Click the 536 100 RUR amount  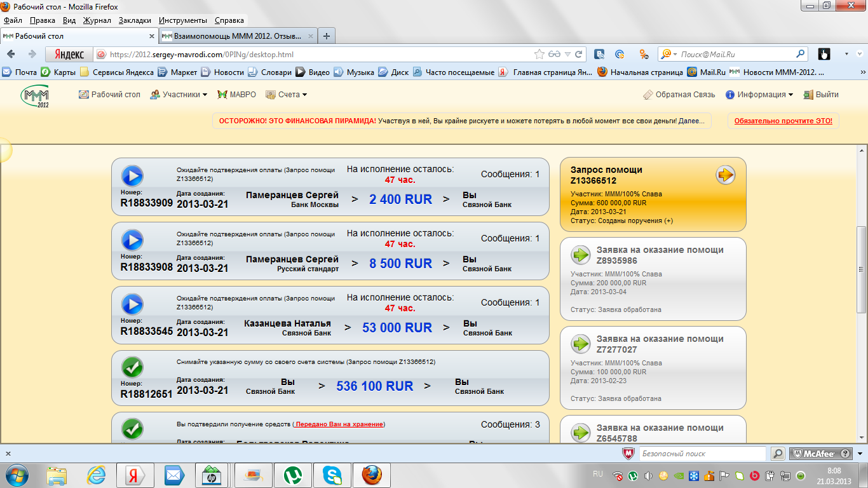pyautogui.click(x=375, y=386)
